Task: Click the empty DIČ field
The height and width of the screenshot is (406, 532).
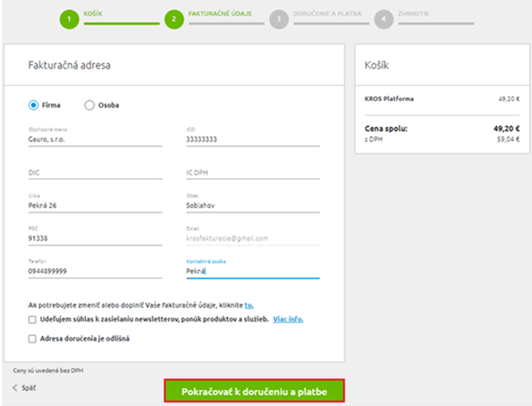Action: tap(95, 172)
